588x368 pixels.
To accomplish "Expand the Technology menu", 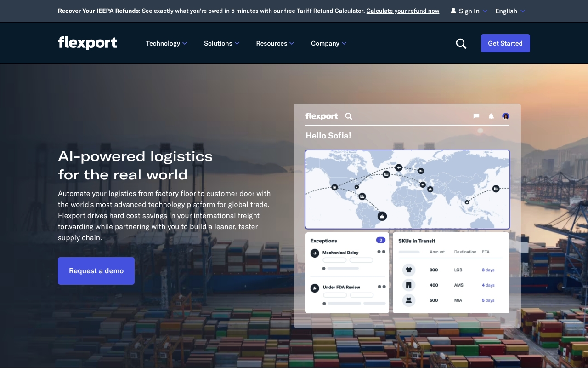I will click(166, 43).
